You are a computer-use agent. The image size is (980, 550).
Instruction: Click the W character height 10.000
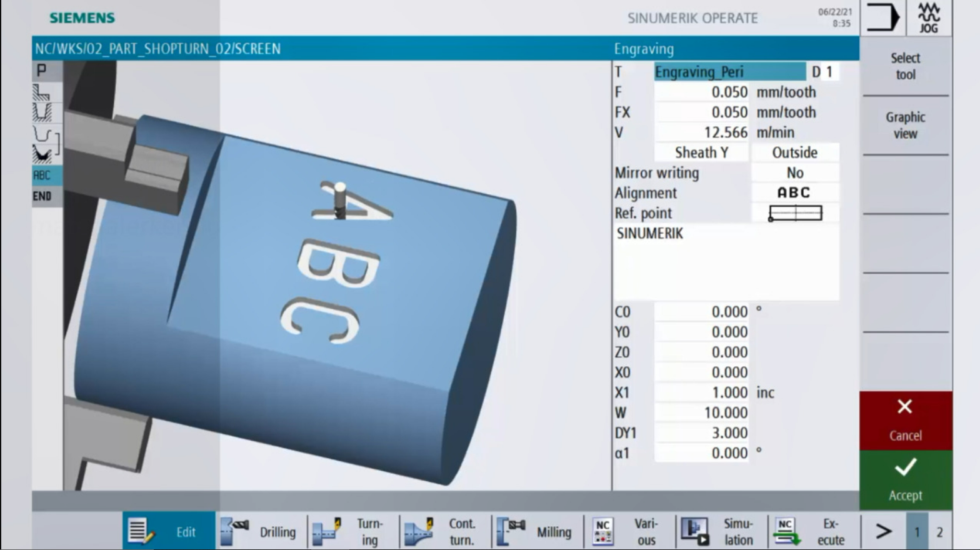[701, 412]
